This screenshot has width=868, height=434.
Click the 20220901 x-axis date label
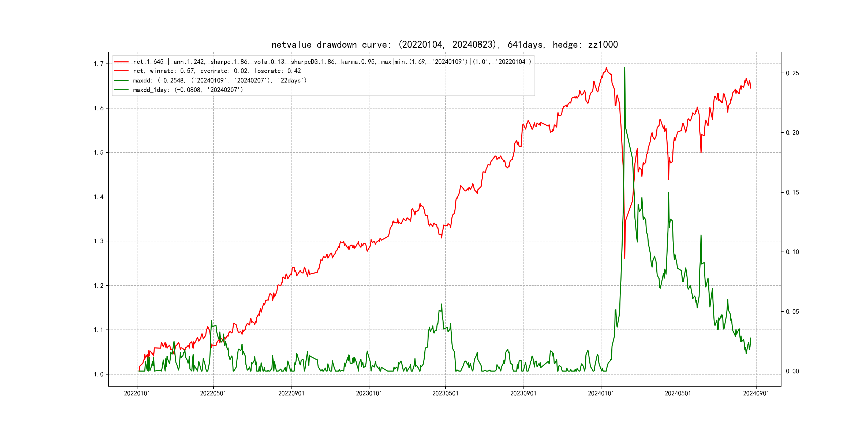tap(291, 394)
